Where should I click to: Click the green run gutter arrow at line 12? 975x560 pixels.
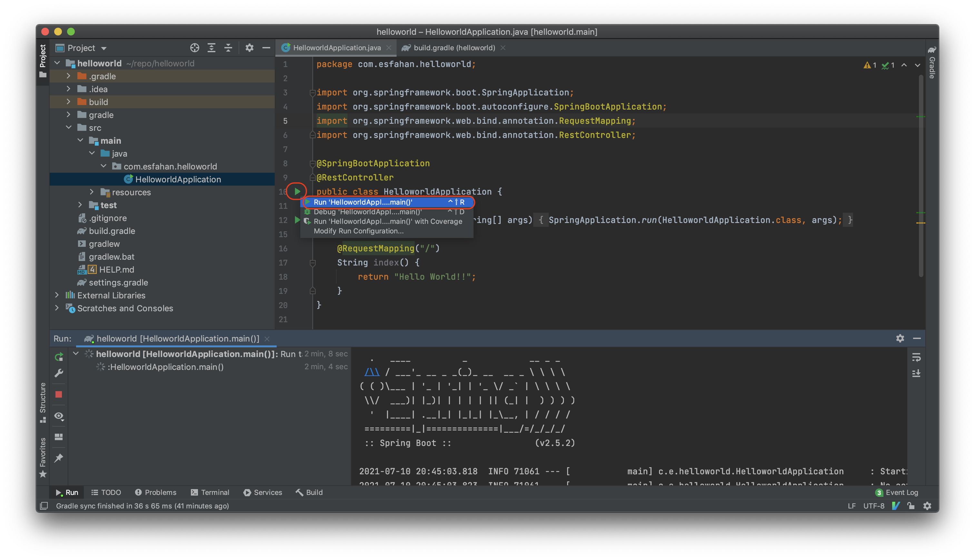tap(297, 220)
